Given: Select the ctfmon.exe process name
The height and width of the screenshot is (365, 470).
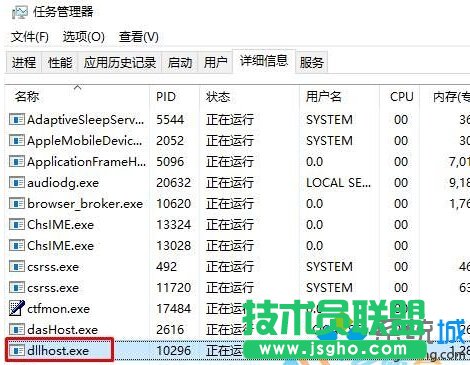Looking at the screenshot, I should (58, 309).
